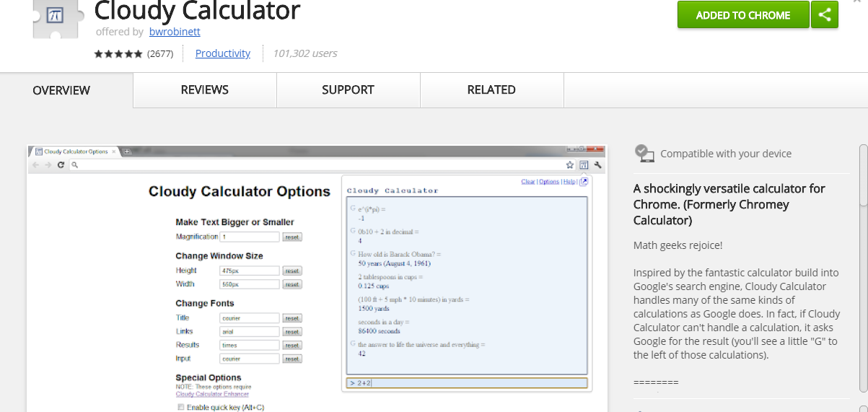Open the Productivity category link

point(222,53)
